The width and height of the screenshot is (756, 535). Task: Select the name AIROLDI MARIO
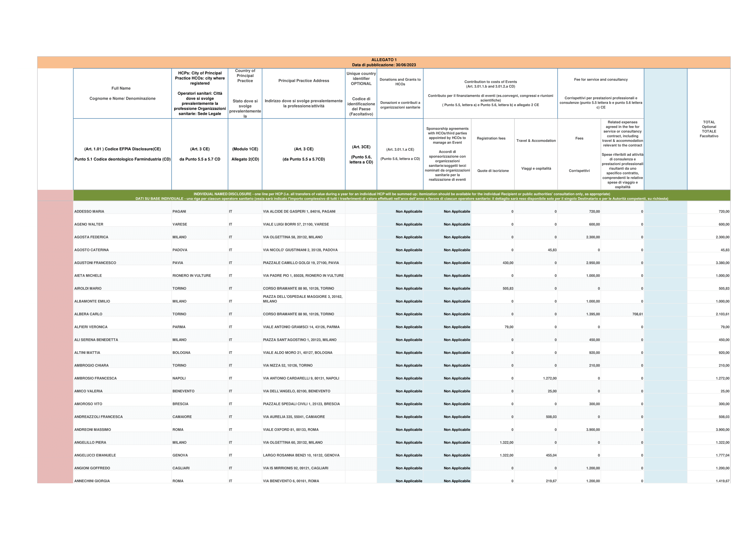coord(88,289)
